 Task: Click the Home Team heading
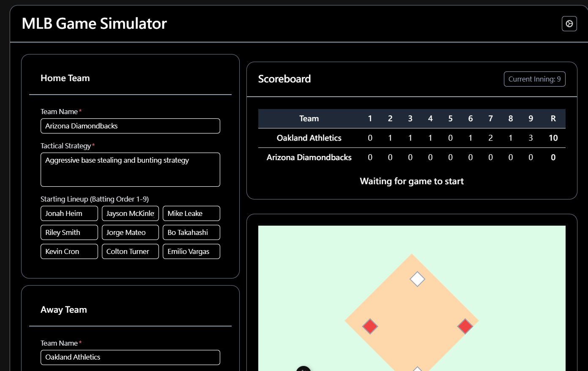[x=65, y=78]
